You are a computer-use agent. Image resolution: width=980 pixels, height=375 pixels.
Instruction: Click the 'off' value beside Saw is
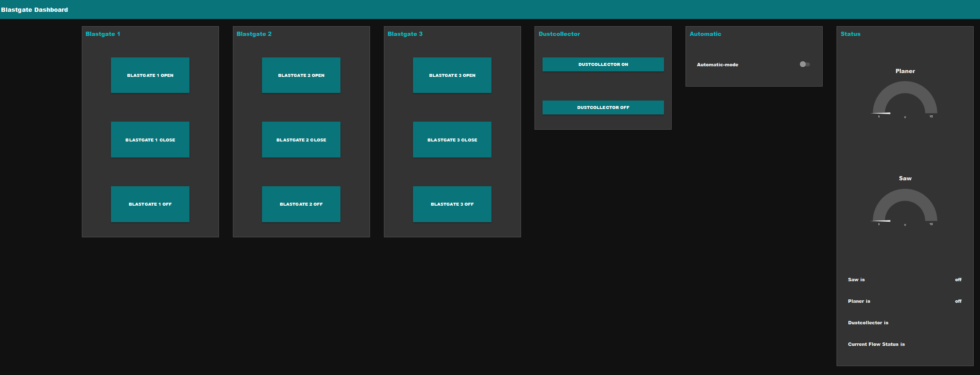pyautogui.click(x=958, y=280)
